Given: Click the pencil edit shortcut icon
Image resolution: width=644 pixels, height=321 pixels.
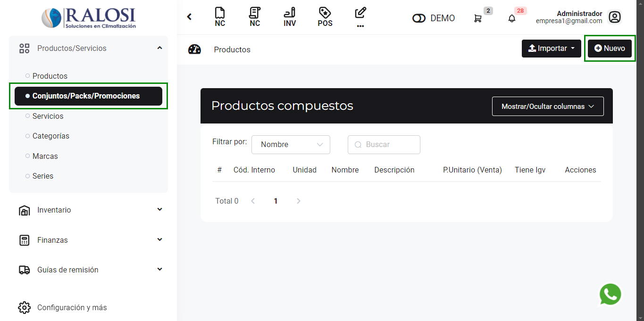Looking at the screenshot, I should point(360,14).
